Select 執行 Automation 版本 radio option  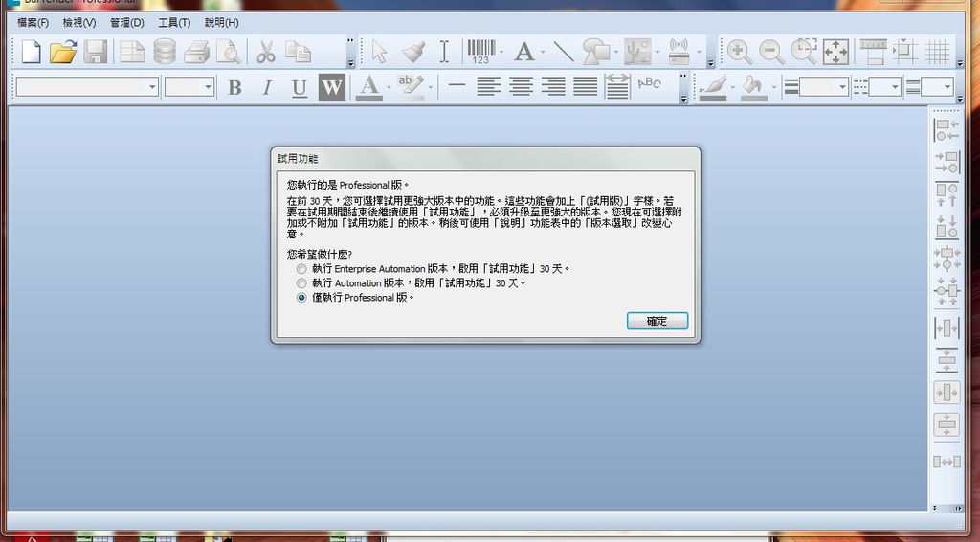(x=301, y=283)
